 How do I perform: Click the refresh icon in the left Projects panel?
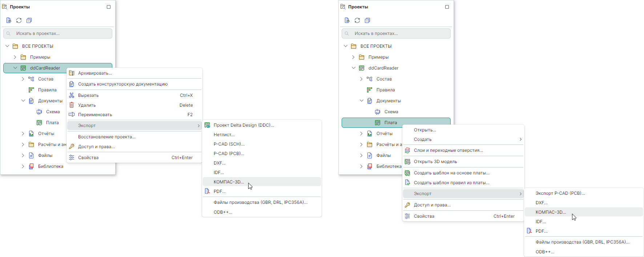click(x=19, y=20)
